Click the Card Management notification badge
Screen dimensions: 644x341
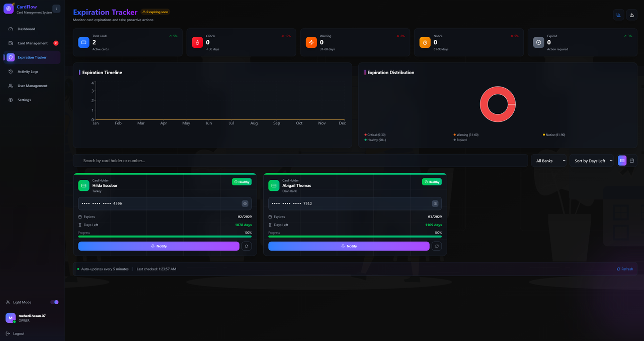(56, 43)
